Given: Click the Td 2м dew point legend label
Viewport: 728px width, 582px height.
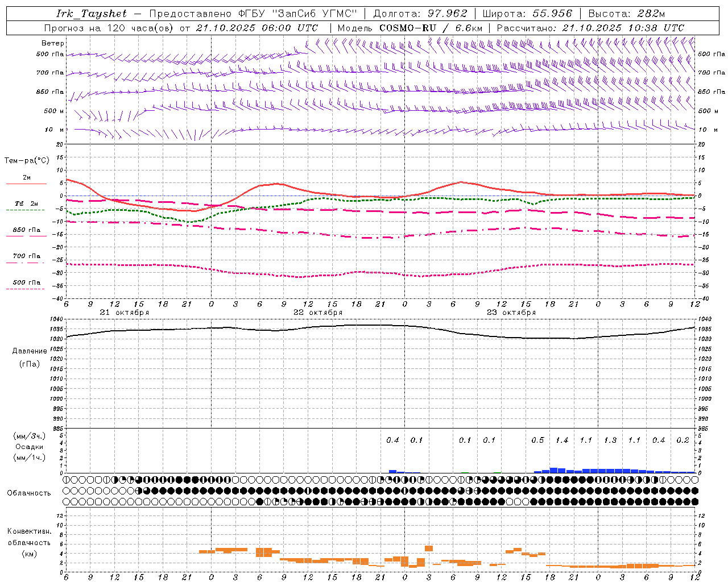Looking at the screenshot, I should (27, 203).
